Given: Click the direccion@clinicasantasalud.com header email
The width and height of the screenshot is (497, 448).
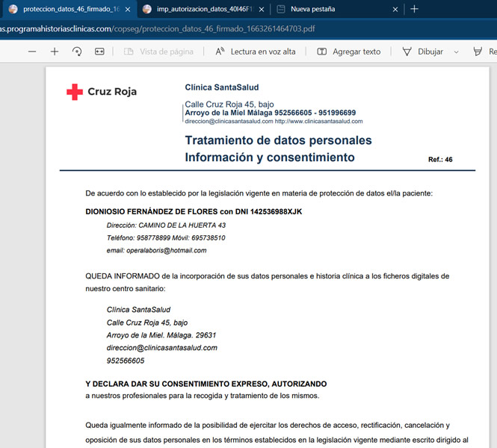Looking at the screenshot, I should click(229, 121).
